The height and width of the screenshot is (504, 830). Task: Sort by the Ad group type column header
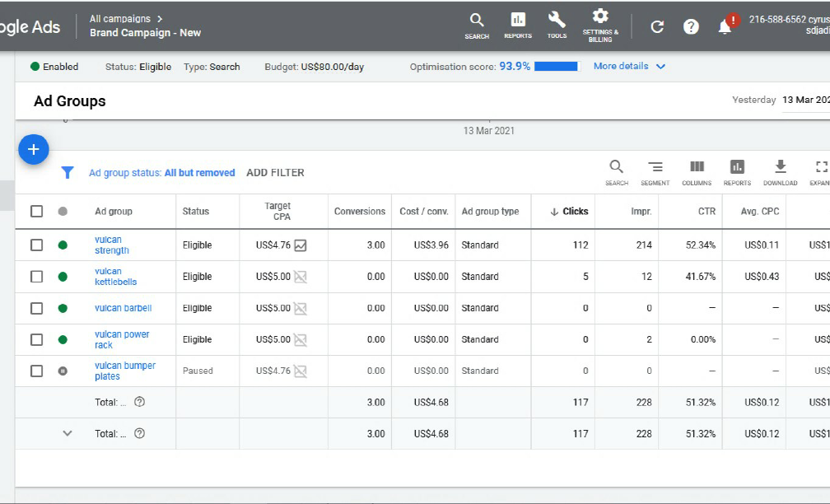[x=490, y=211]
